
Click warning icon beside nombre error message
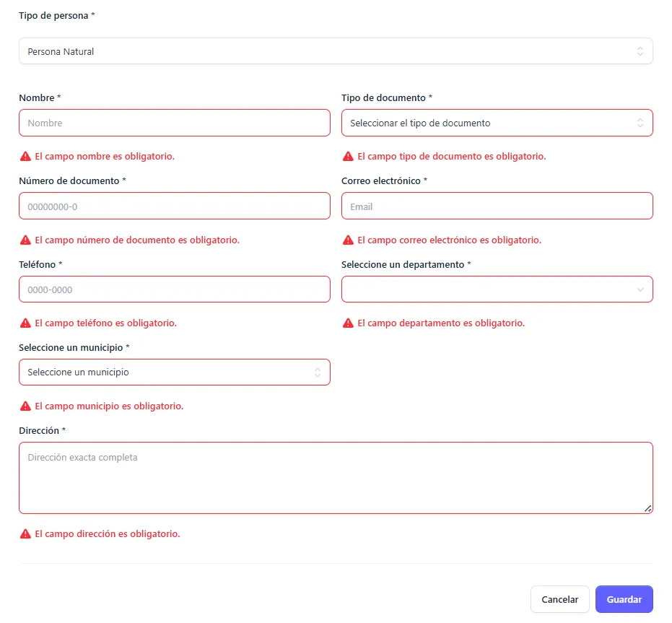coord(25,156)
